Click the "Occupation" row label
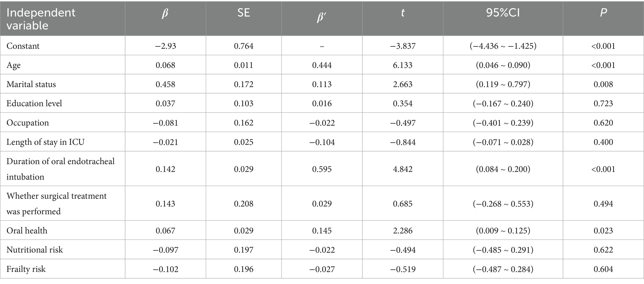644x284 pixels. 28,123
